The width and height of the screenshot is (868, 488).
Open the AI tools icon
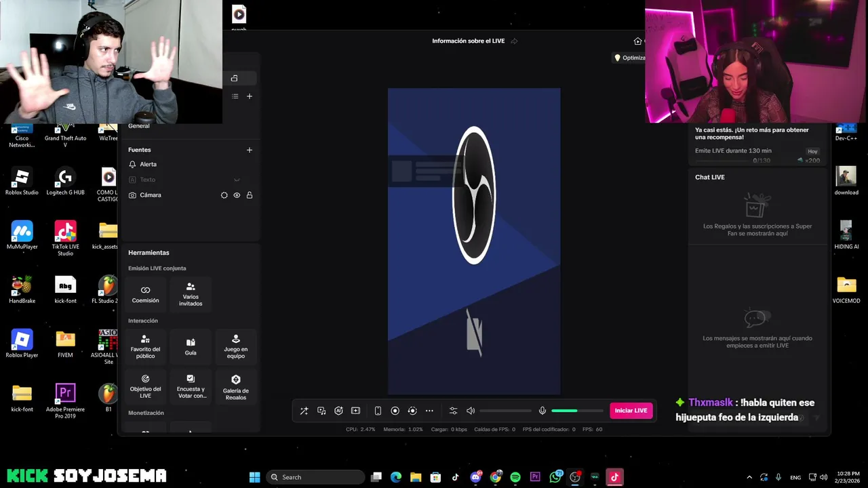(338, 411)
